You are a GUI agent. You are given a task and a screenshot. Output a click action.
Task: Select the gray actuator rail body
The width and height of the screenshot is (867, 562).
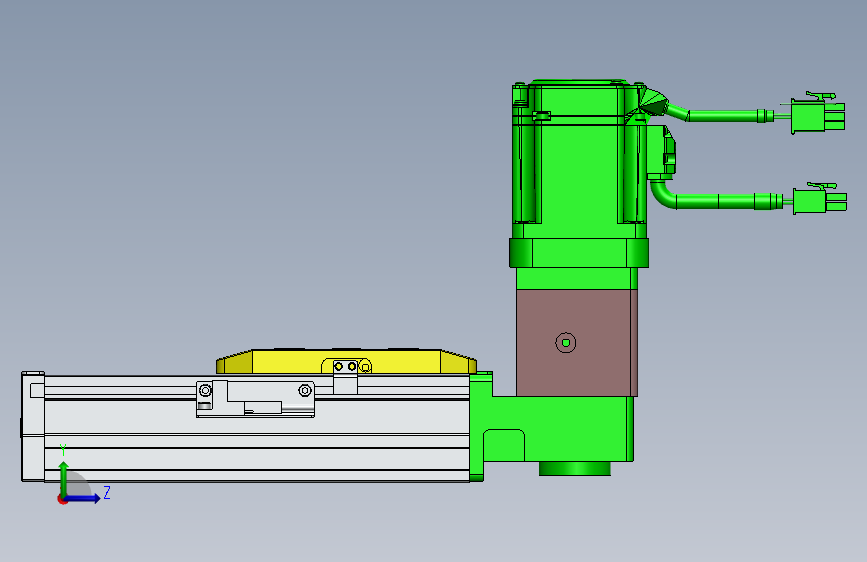point(257,429)
